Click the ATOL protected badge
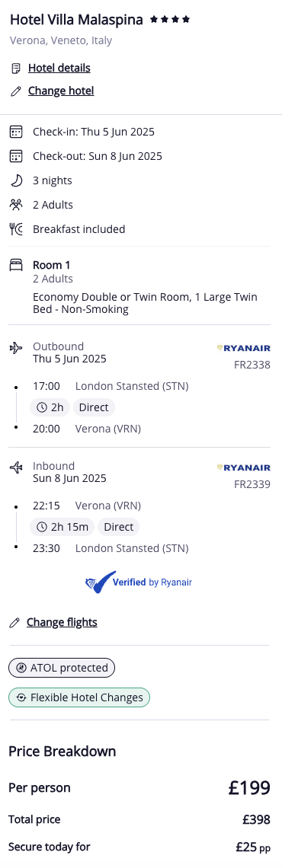 pyautogui.click(x=62, y=668)
